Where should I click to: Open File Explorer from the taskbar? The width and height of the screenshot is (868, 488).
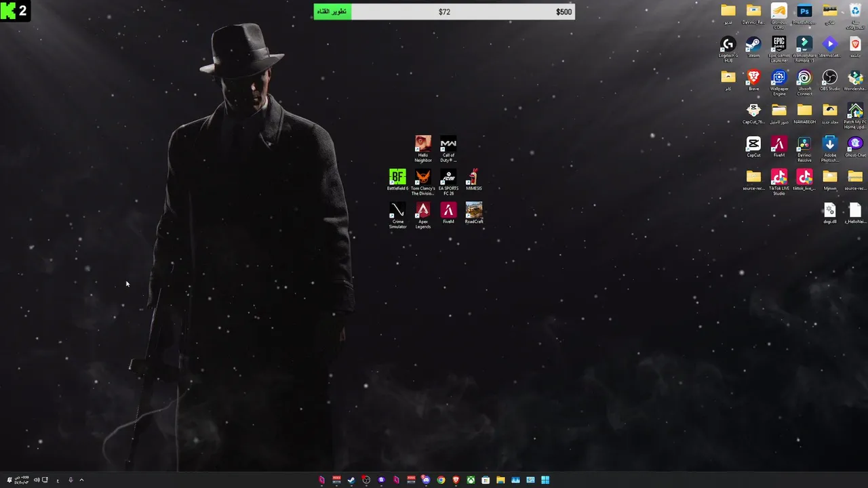click(x=500, y=480)
